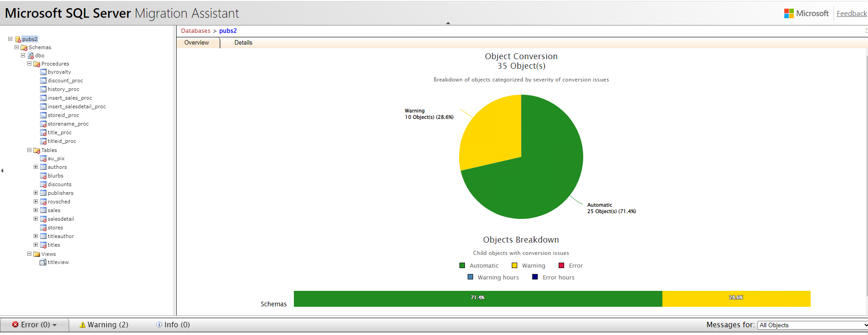This screenshot has width=868, height=335.
Task: Collapse the Views folder
Action: (x=29, y=254)
